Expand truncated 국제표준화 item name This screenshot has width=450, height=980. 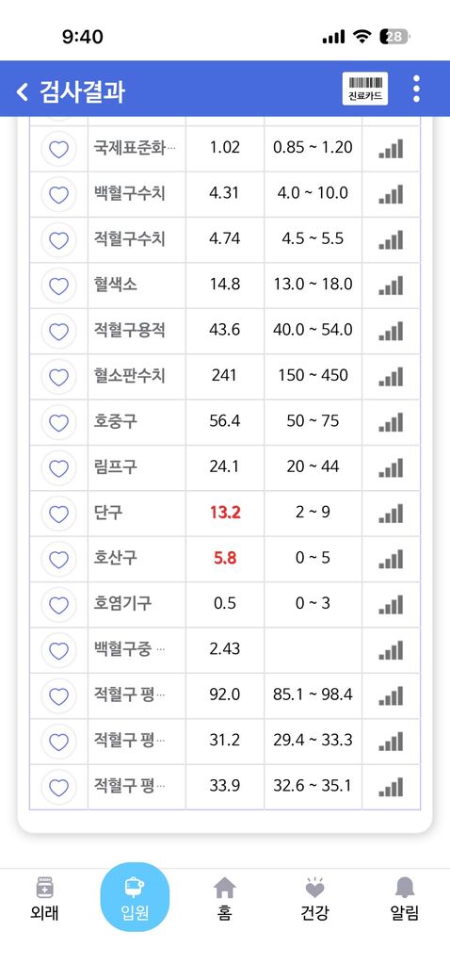pyautogui.click(x=135, y=148)
